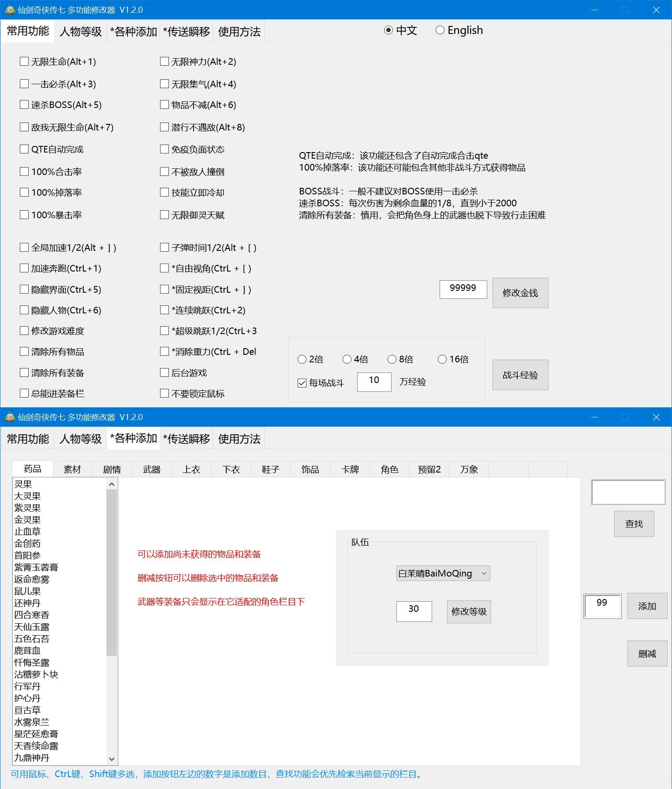Select 灵果 in the item list
The height and width of the screenshot is (789, 672).
tap(60, 484)
